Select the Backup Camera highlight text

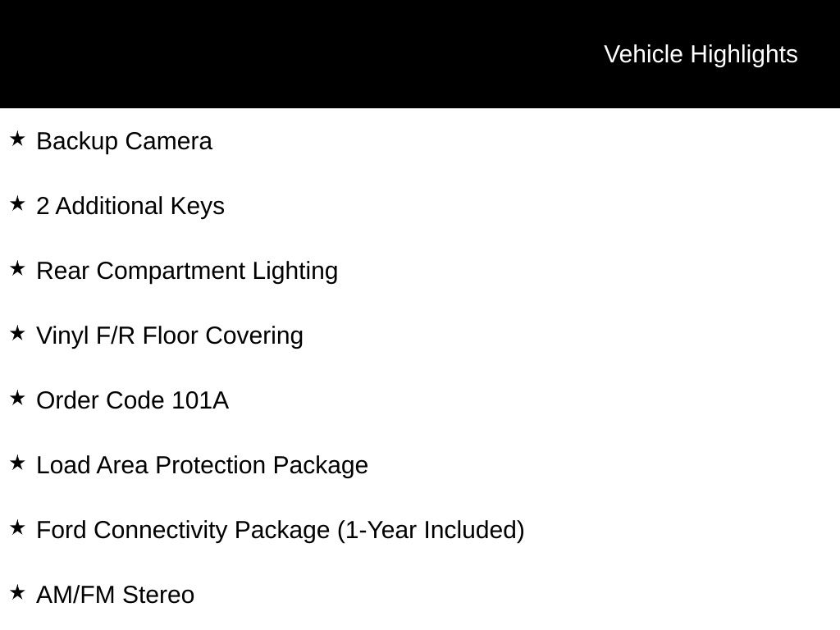pos(125,142)
